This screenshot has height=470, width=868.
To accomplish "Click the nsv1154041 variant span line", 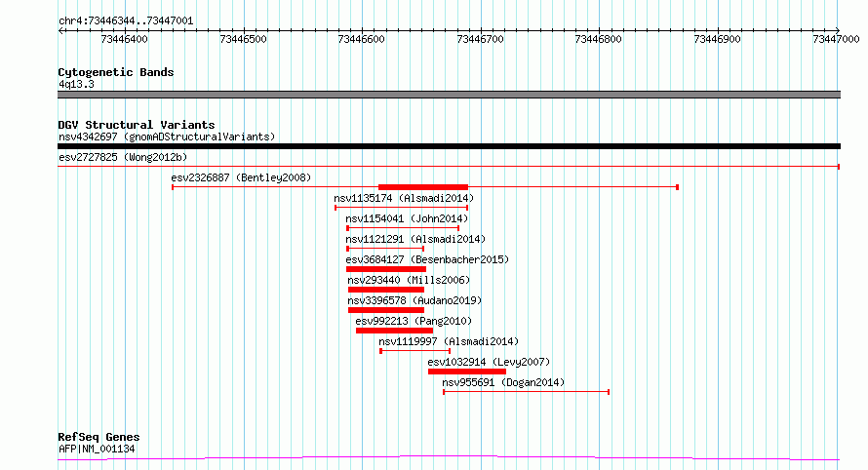I will 403,228.
